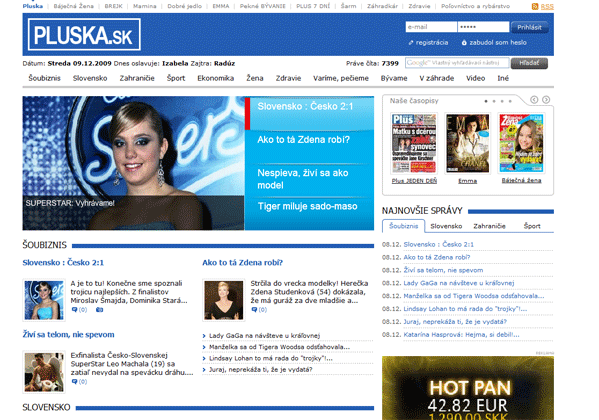
Task: Click the Google search box
Action: click(x=457, y=63)
